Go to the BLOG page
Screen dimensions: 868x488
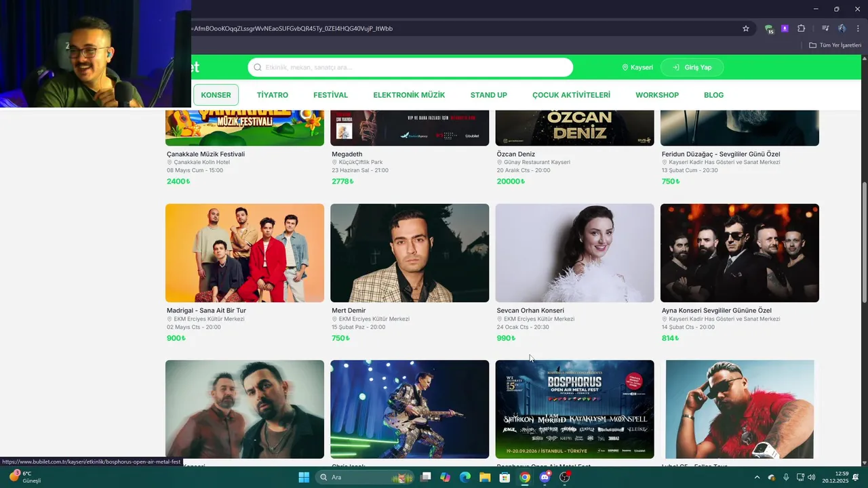coord(713,95)
